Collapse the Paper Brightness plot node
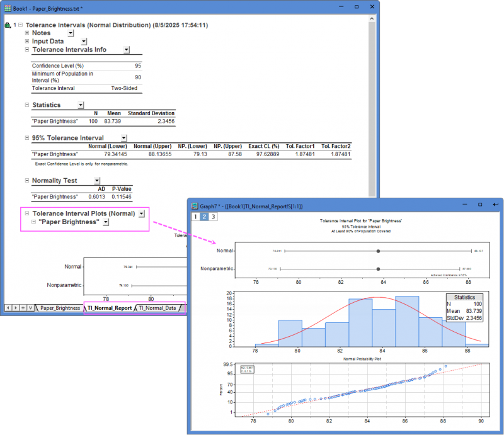Viewport: 504px width, 435px height. (33, 222)
